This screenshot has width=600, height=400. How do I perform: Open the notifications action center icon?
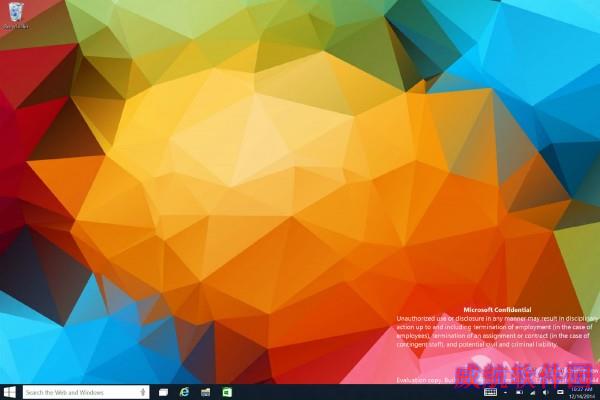560,393
